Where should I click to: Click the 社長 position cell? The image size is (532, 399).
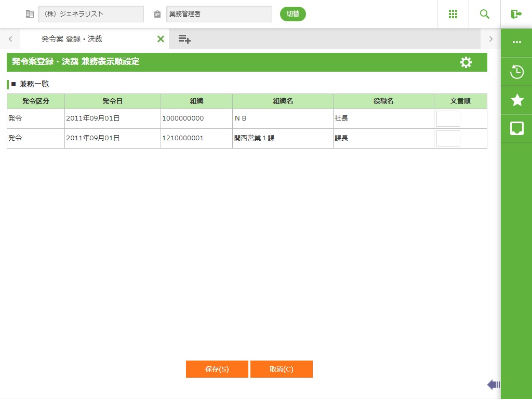pos(384,118)
